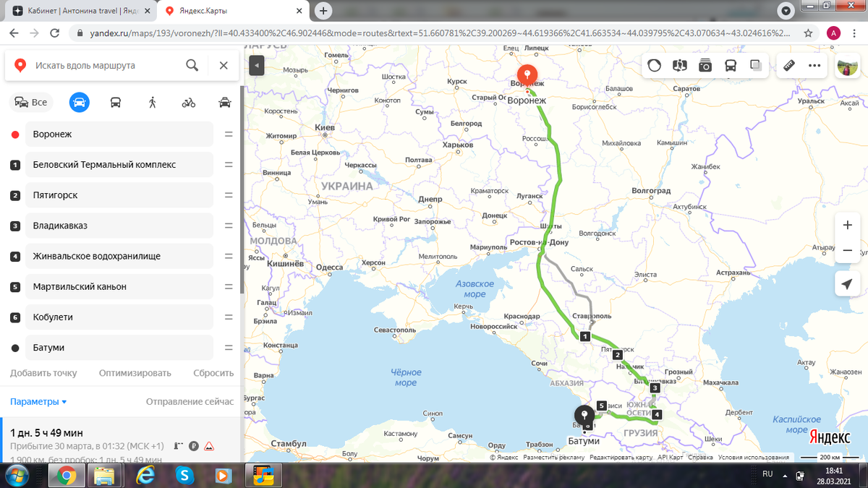This screenshot has width=868, height=488.
Task: Click the reorder handle next to Кобулети
Action: 229,317
